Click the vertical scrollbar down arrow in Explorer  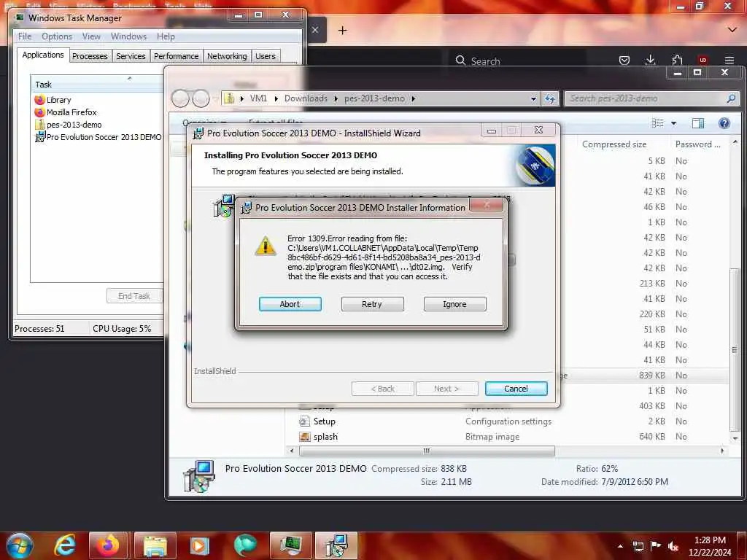click(x=735, y=438)
